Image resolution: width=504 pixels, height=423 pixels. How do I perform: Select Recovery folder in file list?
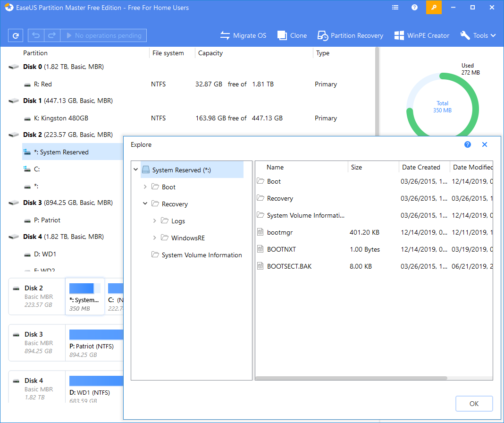click(375, 198)
